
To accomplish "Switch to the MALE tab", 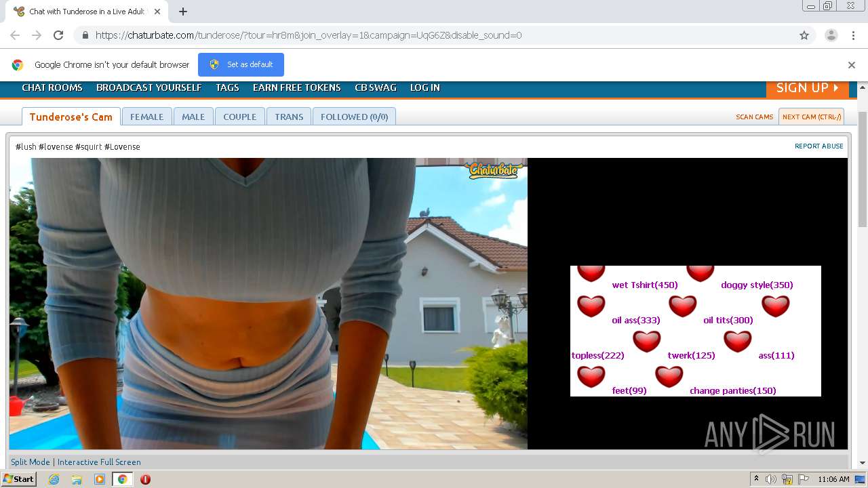I will (193, 117).
